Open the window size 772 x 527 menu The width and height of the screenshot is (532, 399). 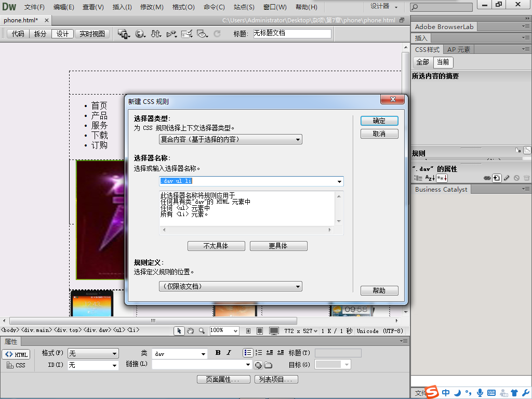[x=301, y=331]
